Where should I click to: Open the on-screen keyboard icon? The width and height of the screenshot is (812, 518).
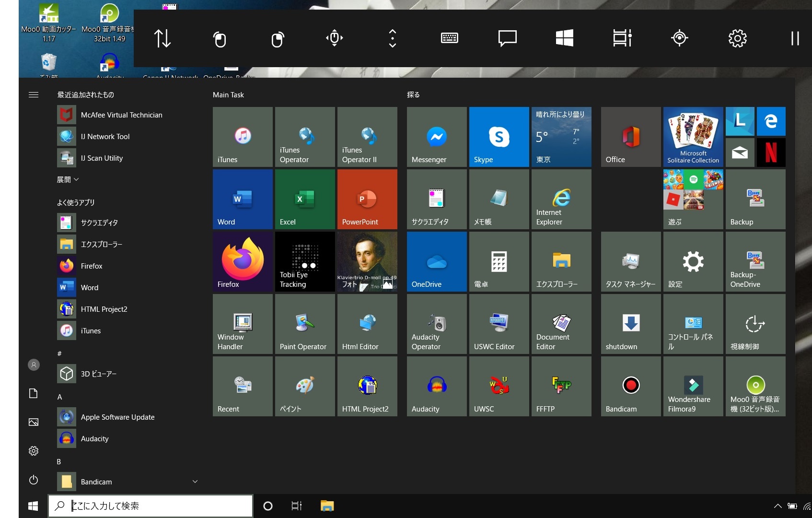click(x=450, y=38)
